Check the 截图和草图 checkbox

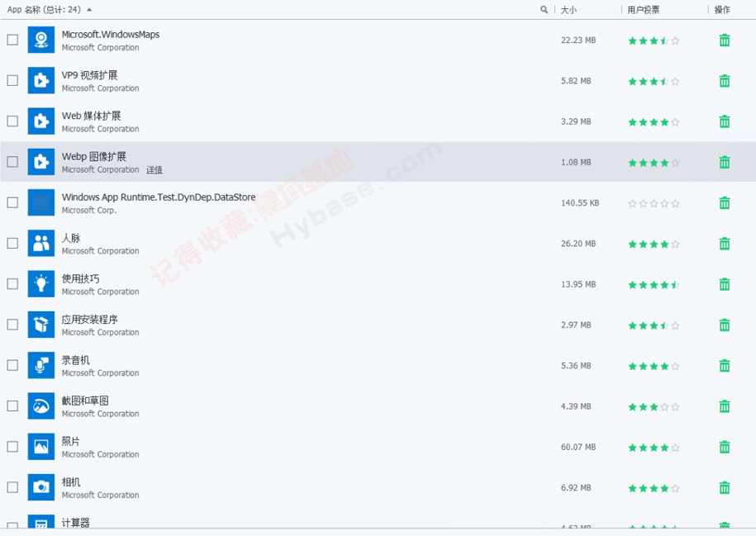(12, 406)
